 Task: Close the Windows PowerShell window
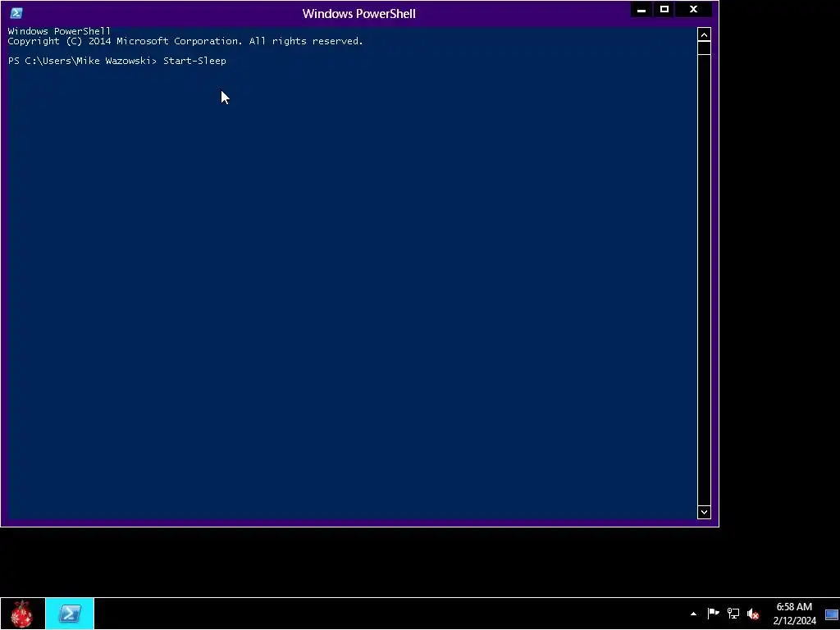point(693,10)
